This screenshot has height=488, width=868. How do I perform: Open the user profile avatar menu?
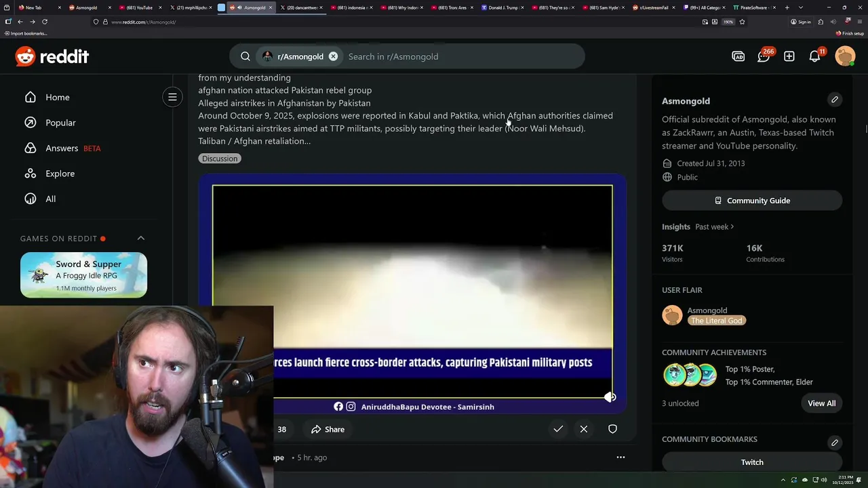[845, 56]
